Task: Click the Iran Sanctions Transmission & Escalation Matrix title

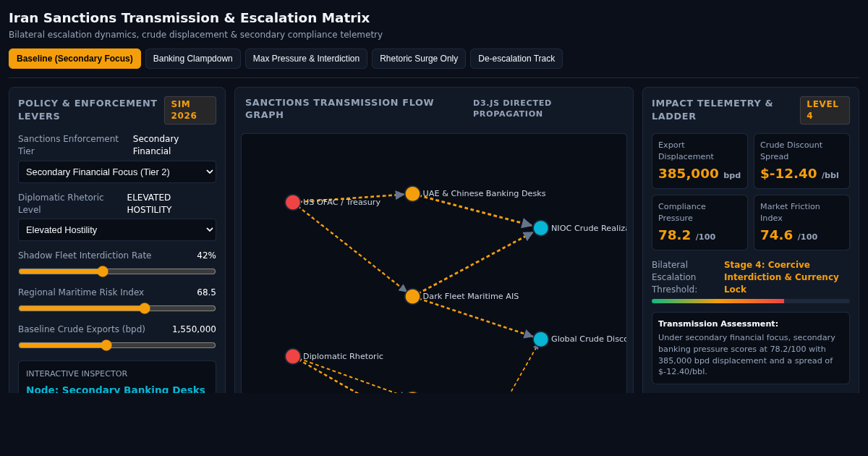Action: pyautogui.click(x=189, y=18)
